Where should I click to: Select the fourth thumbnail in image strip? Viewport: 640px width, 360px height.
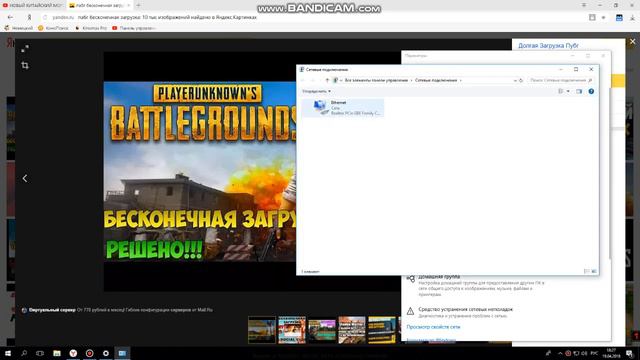click(x=352, y=329)
